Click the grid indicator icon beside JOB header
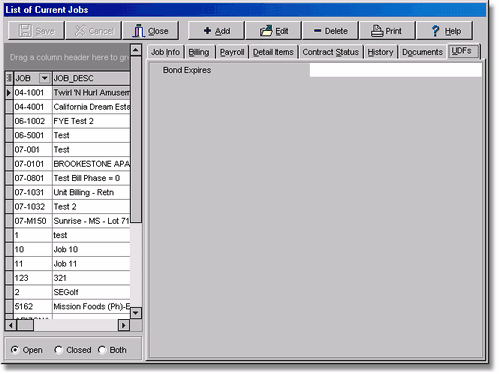Screen dimensions: 499x374 coord(9,78)
